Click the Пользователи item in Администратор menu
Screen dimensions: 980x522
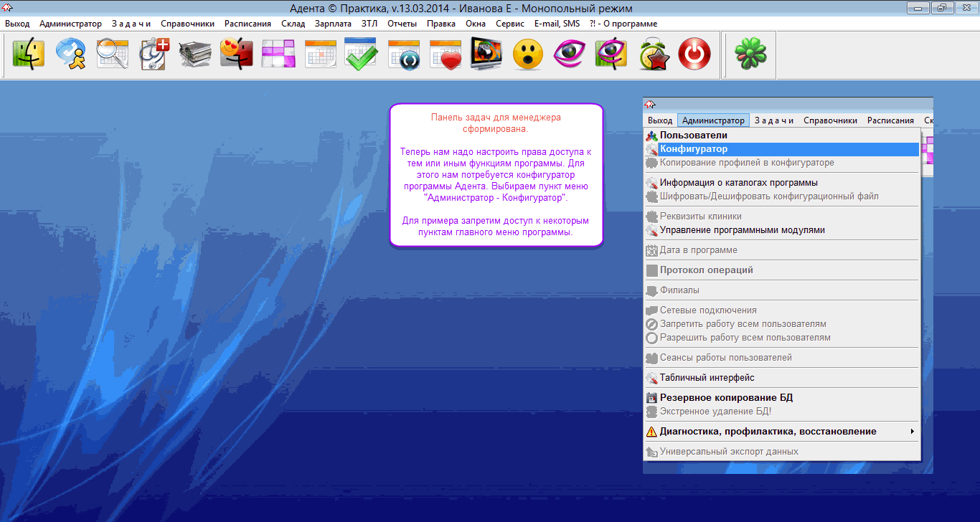pos(693,136)
